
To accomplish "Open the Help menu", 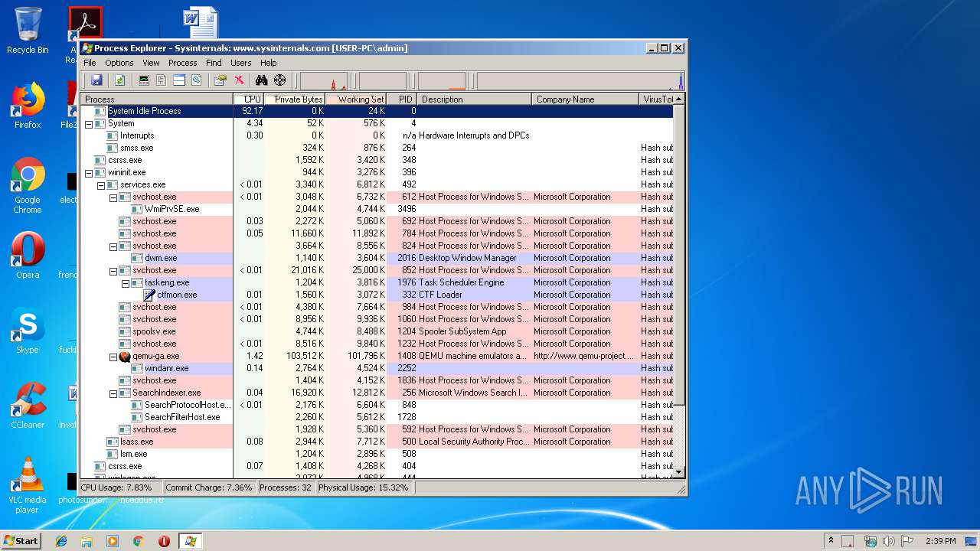I will (x=268, y=63).
